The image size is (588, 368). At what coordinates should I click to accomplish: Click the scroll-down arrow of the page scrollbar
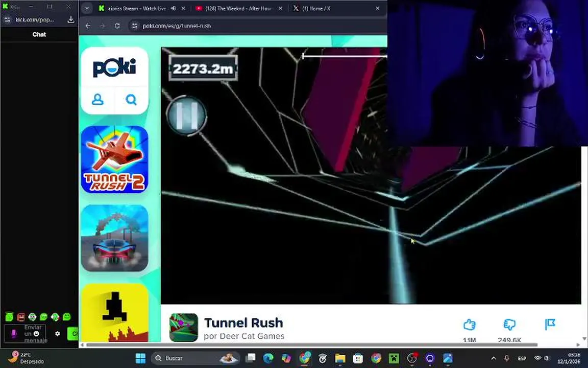click(x=584, y=339)
